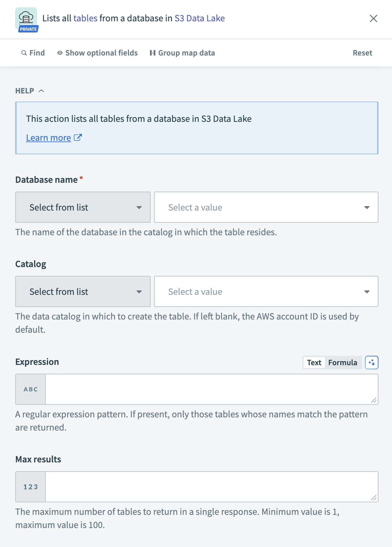Click the Find search icon
392x547 pixels.
coord(23,53)
